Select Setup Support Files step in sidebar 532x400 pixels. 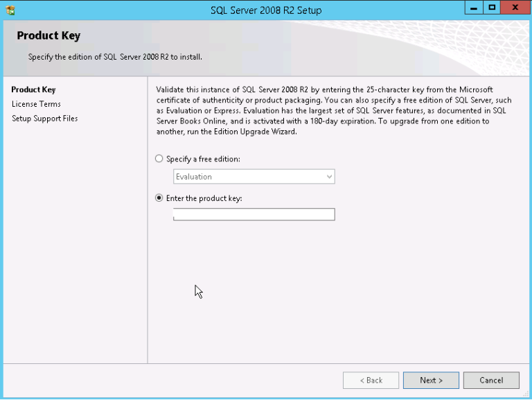pyautogui.click(x=45, y=119)
